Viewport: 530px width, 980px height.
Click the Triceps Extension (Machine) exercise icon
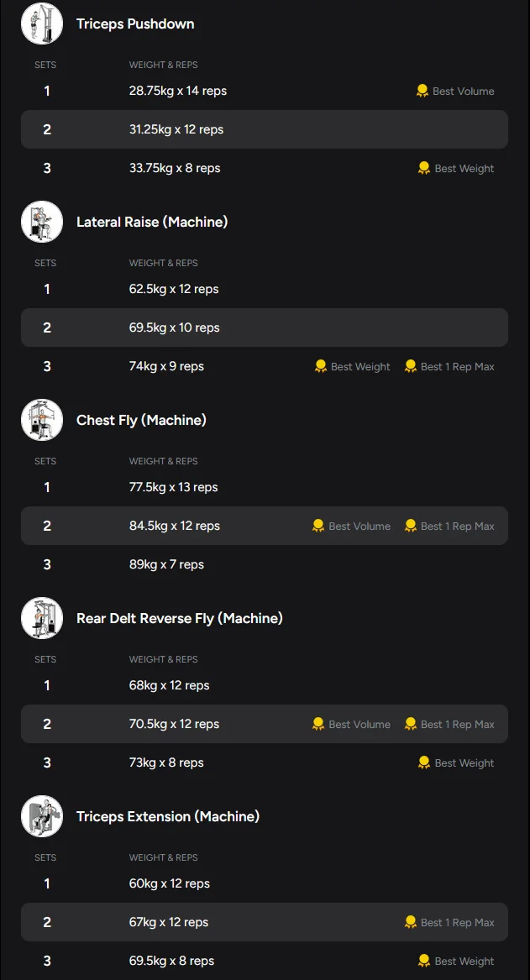(x=42, y=816)
